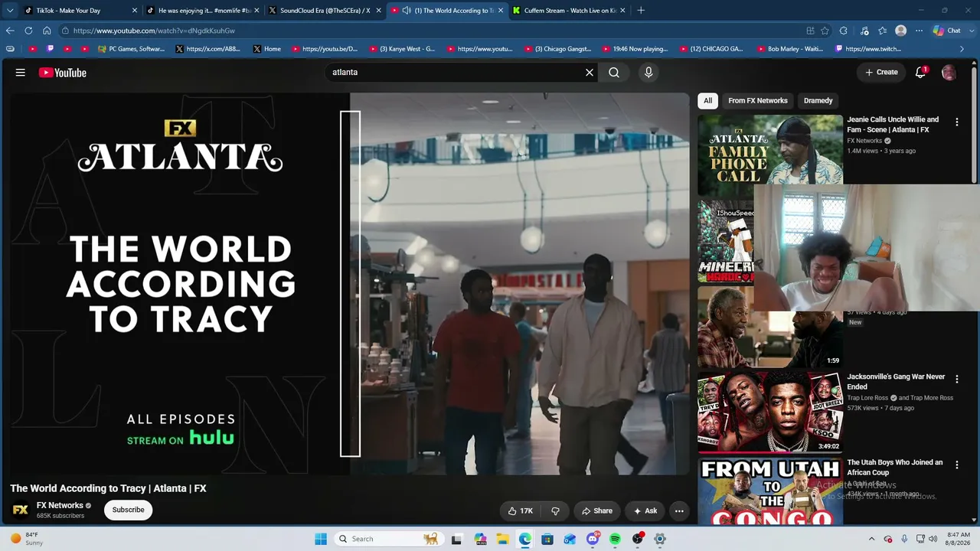The width and height of the screenshot is (980, 551).
Task: Add this page to favorites star
Action: click(825, 31)
